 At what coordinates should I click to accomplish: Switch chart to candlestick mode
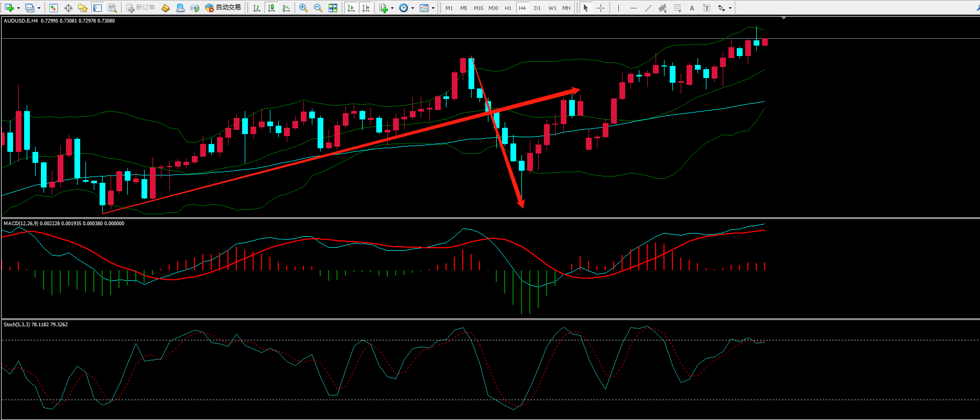coord(271,8)
